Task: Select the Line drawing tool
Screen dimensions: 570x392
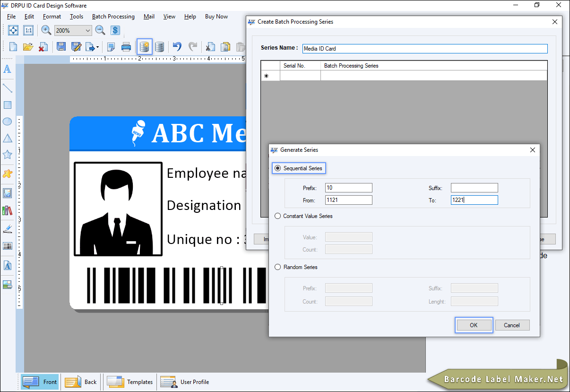Action: (x=8, y=88)
